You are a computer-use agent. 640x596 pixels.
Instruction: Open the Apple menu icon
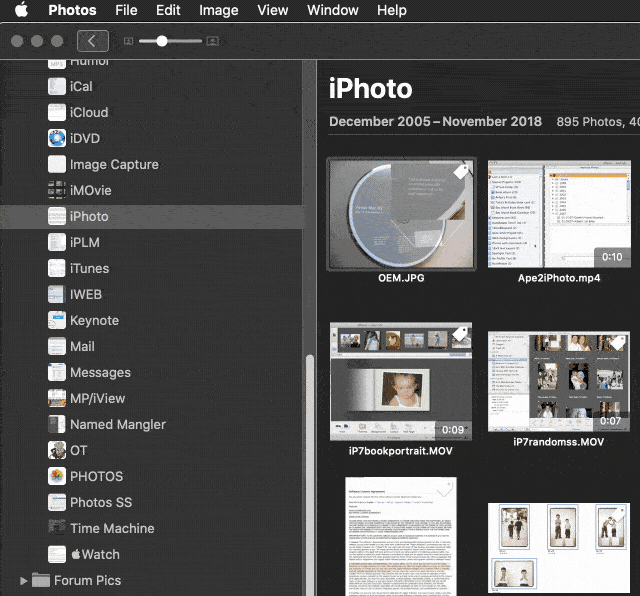tap(21, 11)
